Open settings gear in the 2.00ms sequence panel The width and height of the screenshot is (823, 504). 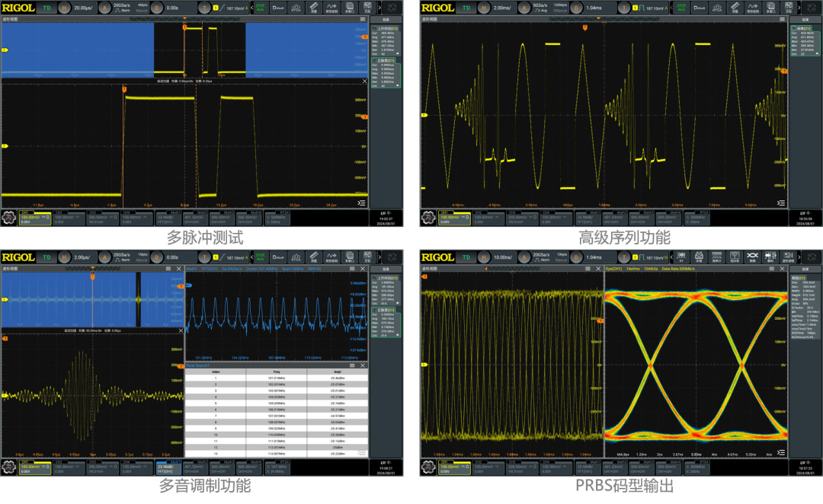(x=428, y=218)
